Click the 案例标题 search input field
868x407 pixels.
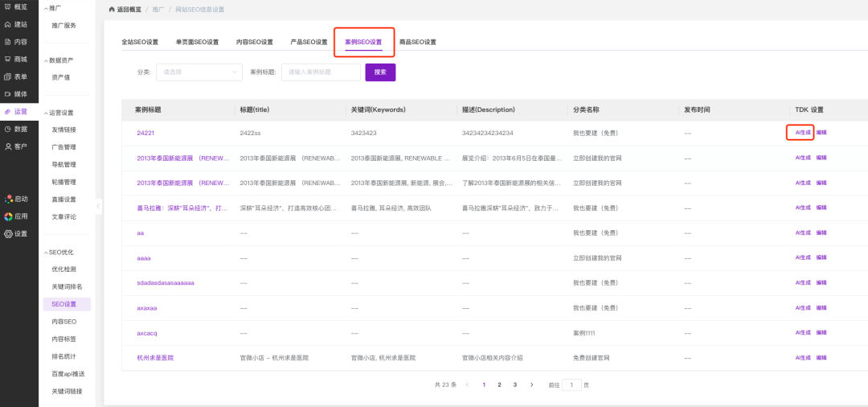[x=321, y=72]
